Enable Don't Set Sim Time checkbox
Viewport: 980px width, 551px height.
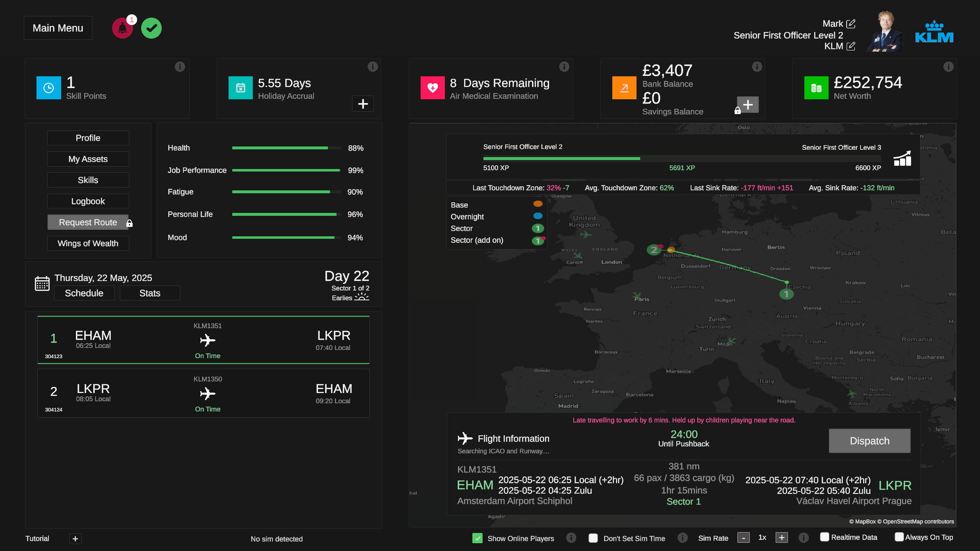pos(593,538)
